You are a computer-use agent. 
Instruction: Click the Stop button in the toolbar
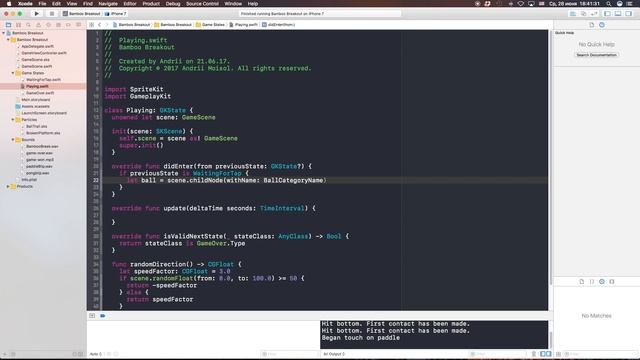(x=52, y=13)
